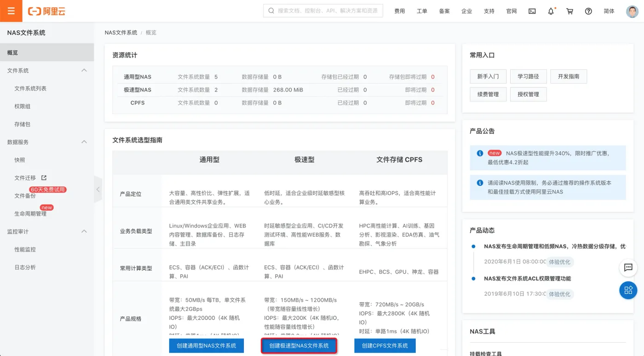644x356 pixels.
Task: Click the search magnifier icon
Action: coord(271,11)
